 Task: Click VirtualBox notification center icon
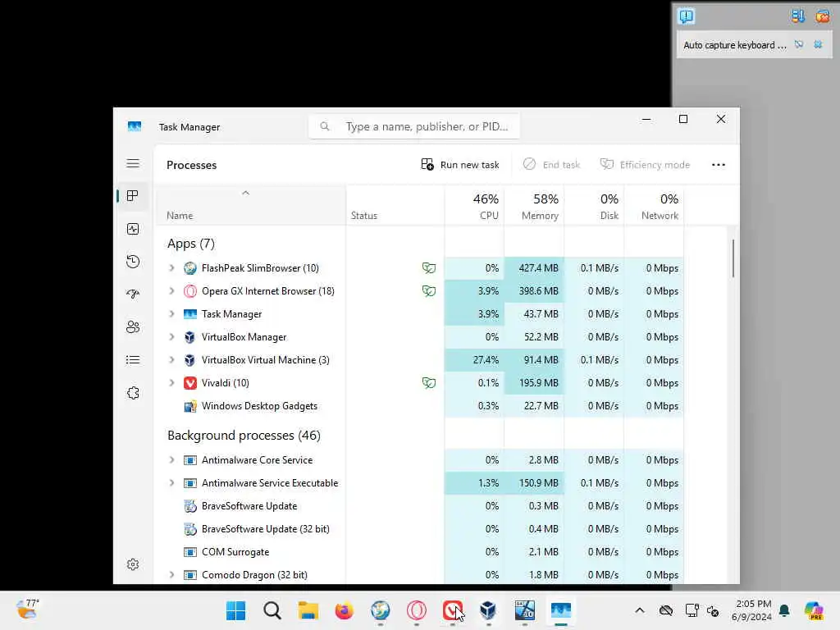(x=687, y=16)
